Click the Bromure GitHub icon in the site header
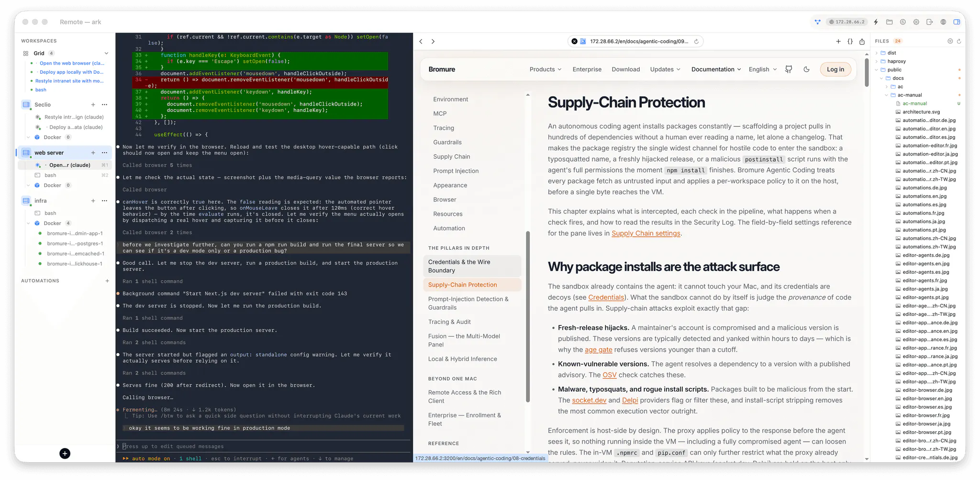The image size is (980, 480). [789, 69]
